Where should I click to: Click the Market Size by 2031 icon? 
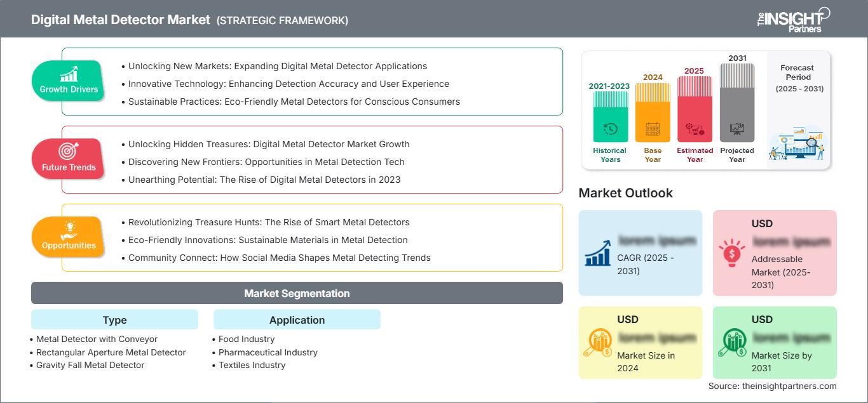[x=731, y=343]
